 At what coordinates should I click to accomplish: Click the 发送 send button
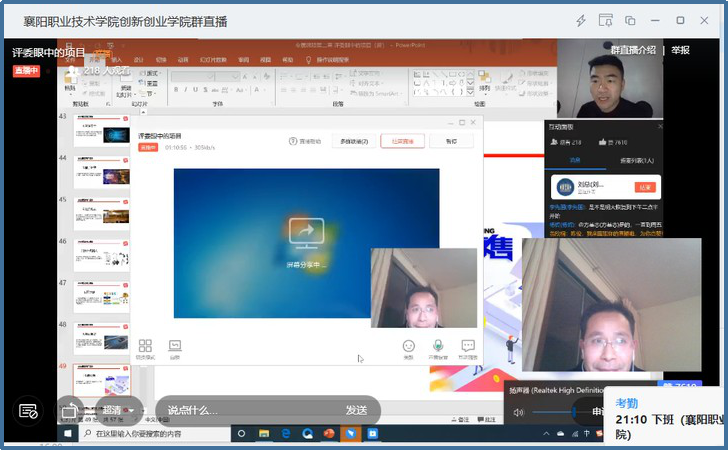point(356,411)
